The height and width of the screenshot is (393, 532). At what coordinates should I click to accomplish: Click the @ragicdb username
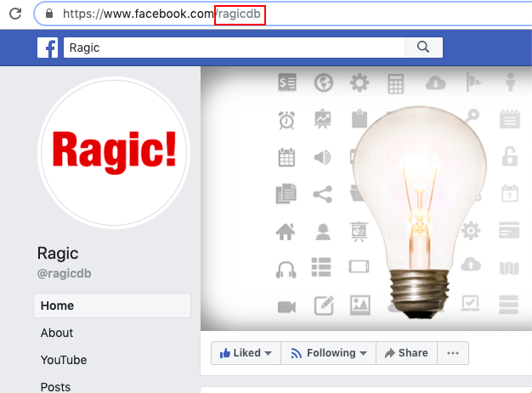(64, 273)
